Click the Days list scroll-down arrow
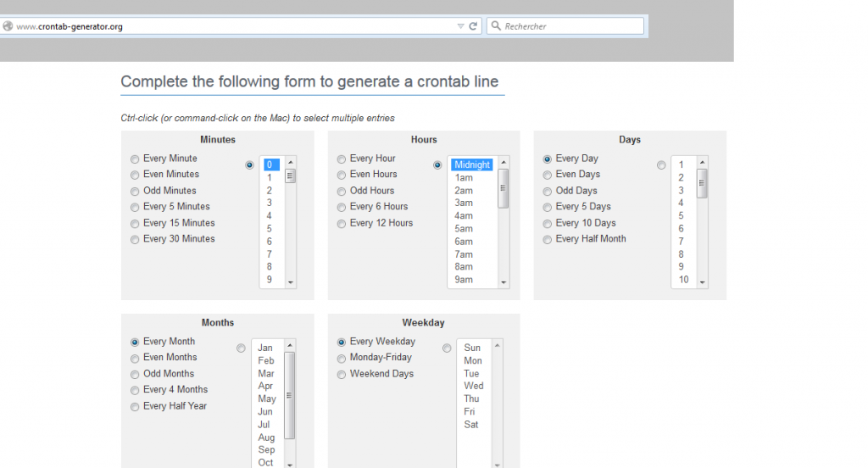868x468 pixels. click(x=703, y=283)
